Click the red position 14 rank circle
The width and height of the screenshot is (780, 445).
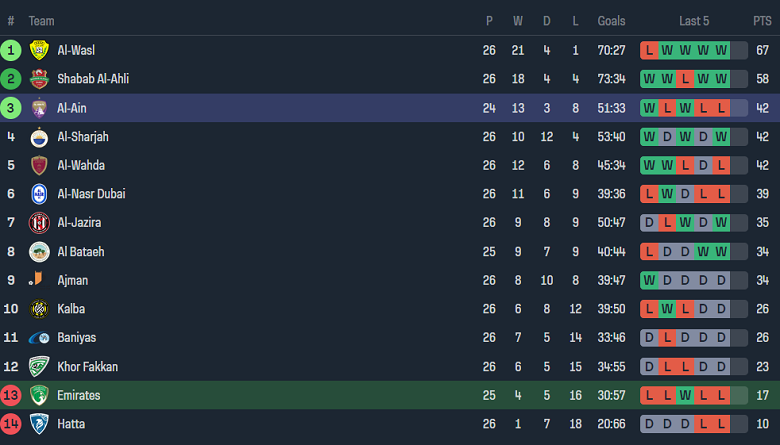pyautogui.click(x=11, y=424)
